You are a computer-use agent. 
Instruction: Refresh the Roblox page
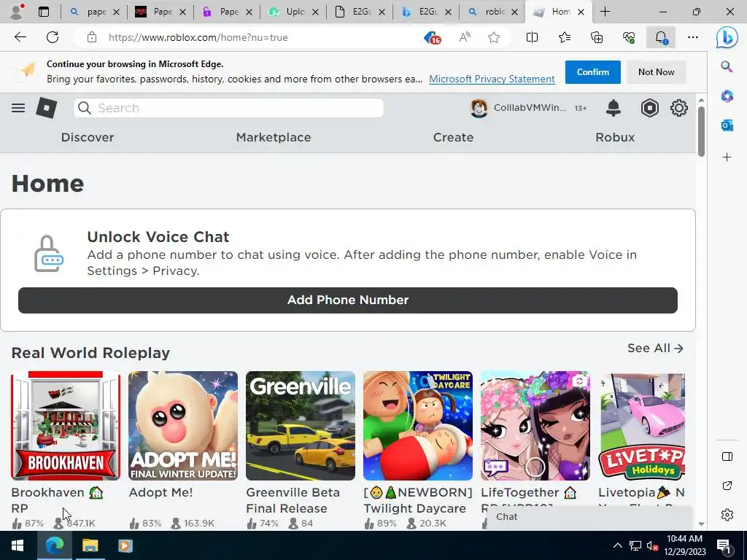53,37
